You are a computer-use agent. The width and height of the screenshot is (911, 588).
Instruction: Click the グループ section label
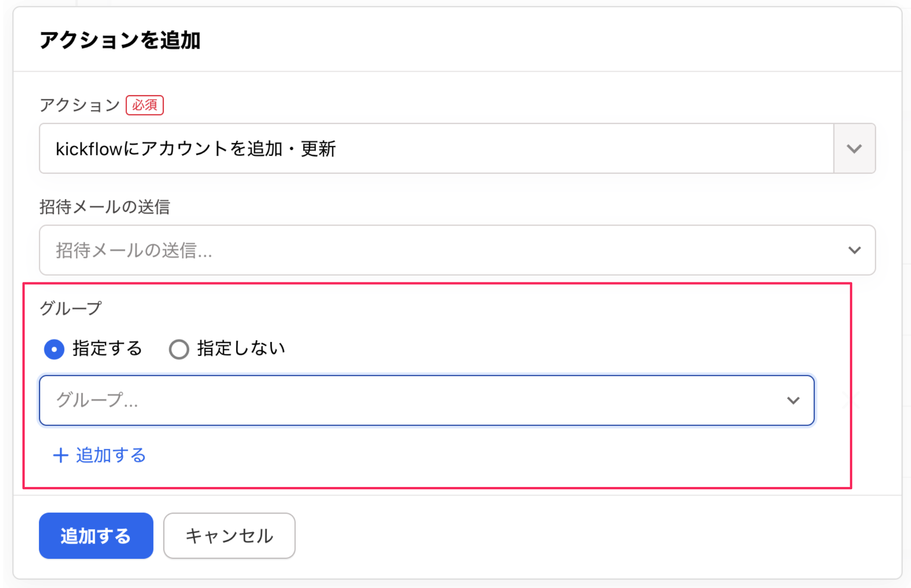70,308
